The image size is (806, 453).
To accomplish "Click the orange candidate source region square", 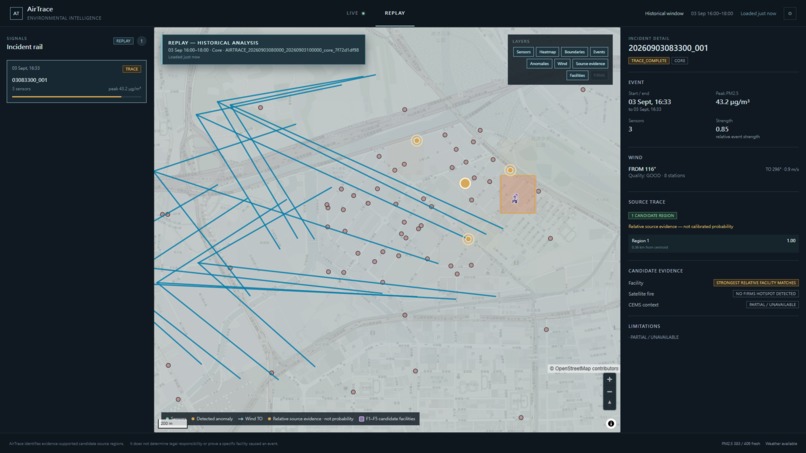I will click(x=518, y=194).
